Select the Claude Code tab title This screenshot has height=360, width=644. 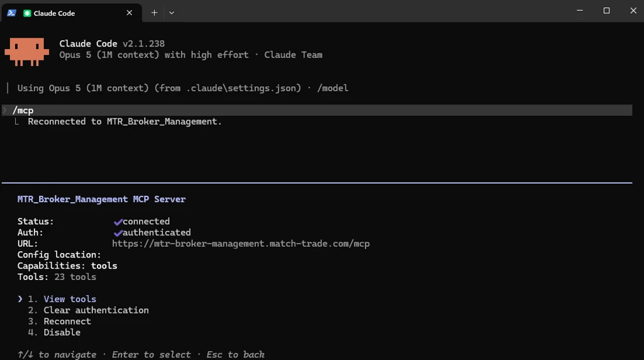coord(54,13)
